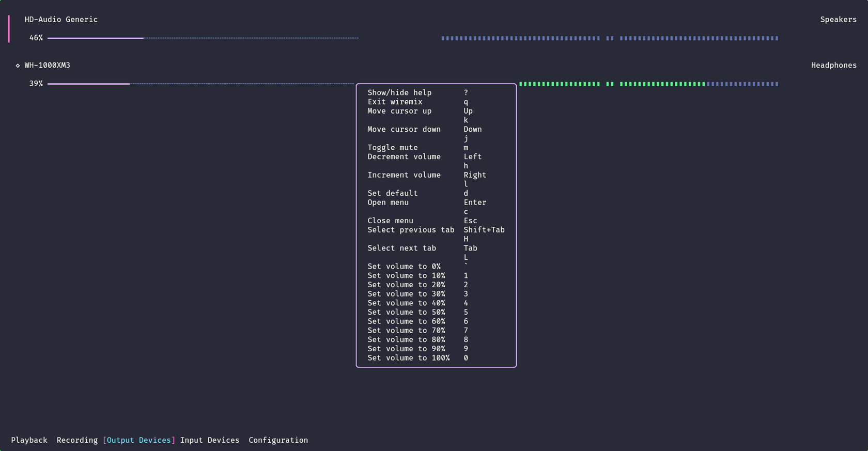This screenshot has height=451, width=868.
Task: Open the Headphones port dropdown
Action: 833,66
